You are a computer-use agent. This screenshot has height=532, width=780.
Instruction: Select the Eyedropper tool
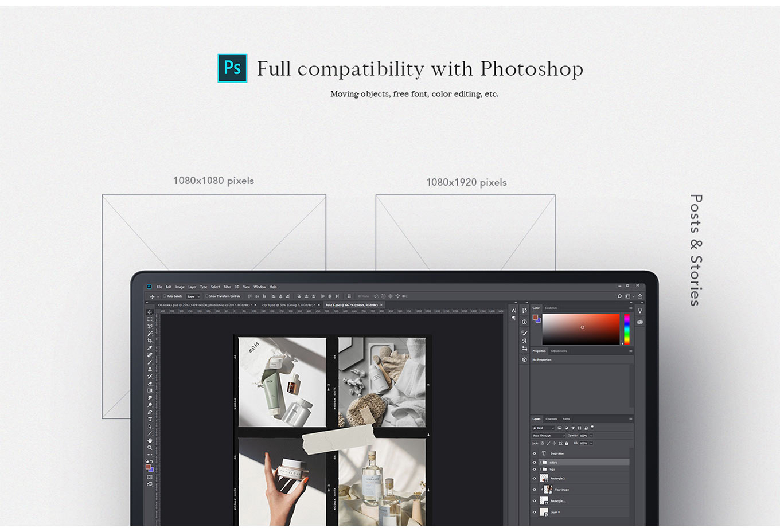click(x=150, y=347)
